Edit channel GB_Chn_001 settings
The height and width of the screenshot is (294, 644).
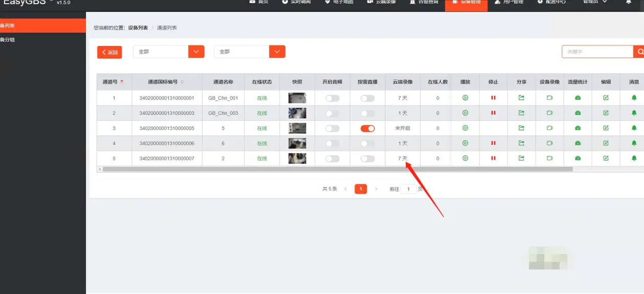(x=606, y=98)
